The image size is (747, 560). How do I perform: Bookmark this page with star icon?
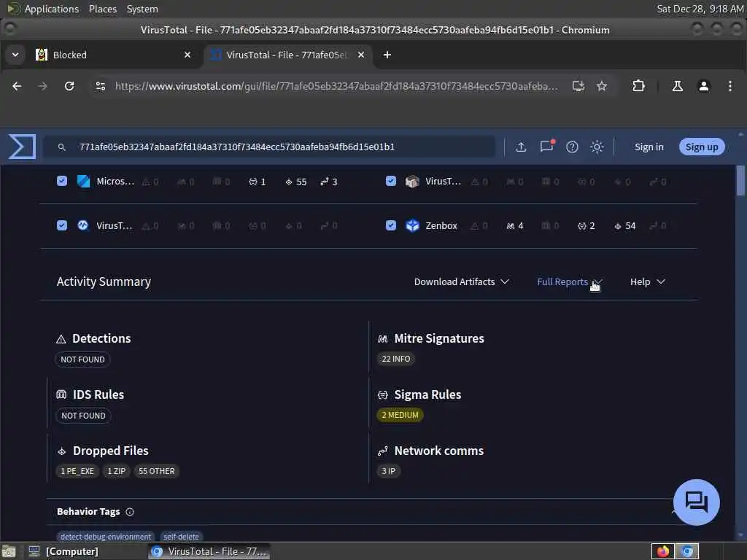pyautogui.click(x=602, y=86)
